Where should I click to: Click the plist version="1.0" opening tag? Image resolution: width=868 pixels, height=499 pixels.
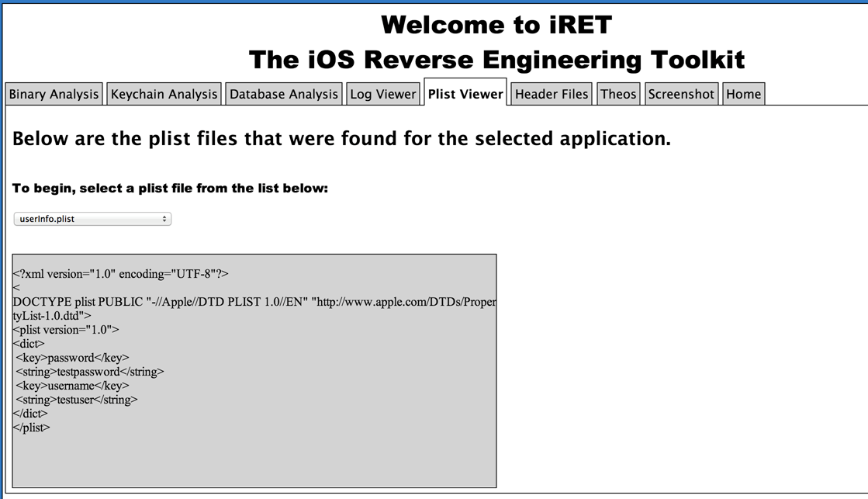point(66,330)
